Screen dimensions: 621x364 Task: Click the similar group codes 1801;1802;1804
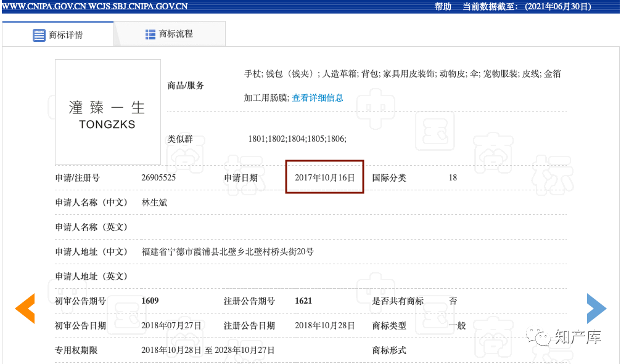pyautogui.click(x=297, y=139)
